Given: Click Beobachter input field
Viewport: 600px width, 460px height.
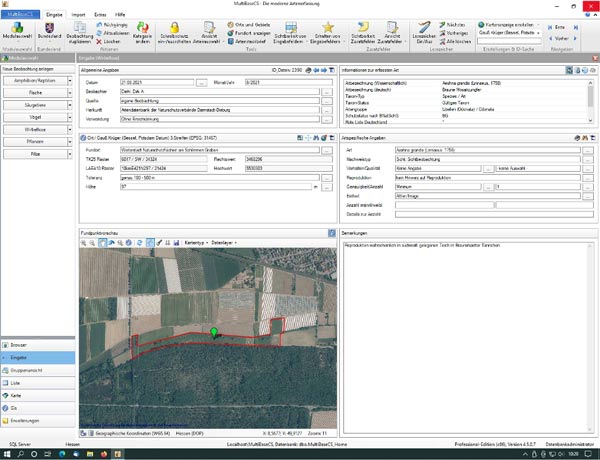Looking at the screenshot, I should point(220,91).
